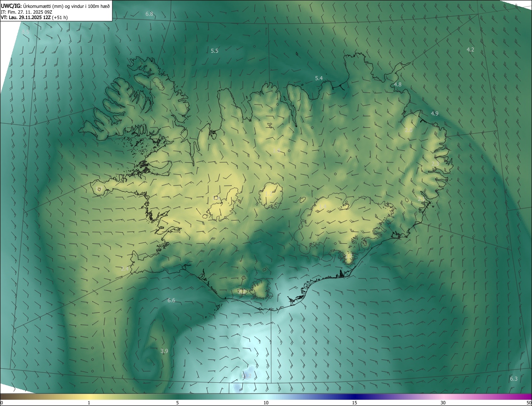Click the color scale tick label 50
532x406 pixels.
click(x=529, y=403)
